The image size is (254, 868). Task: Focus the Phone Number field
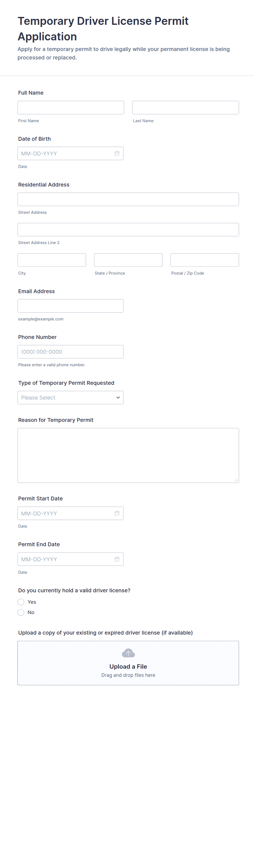pyautogui.click(x=70, y=352)
